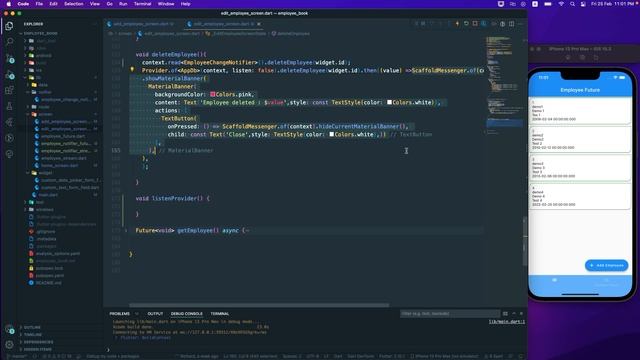Open analysis_options.yaml in explorer
Screen dimensions: 640x360
click(x=58, y=253)
